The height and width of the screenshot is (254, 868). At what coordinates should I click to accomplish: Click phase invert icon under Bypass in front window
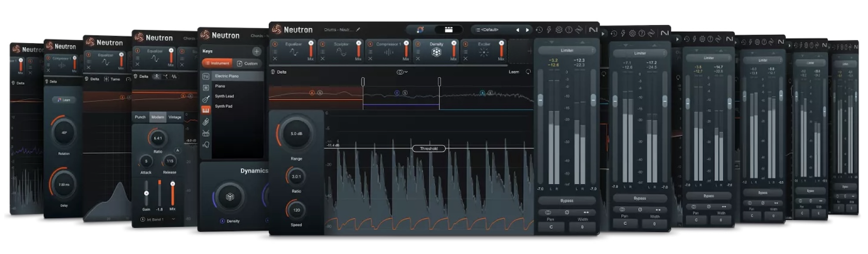pos(567,212)
